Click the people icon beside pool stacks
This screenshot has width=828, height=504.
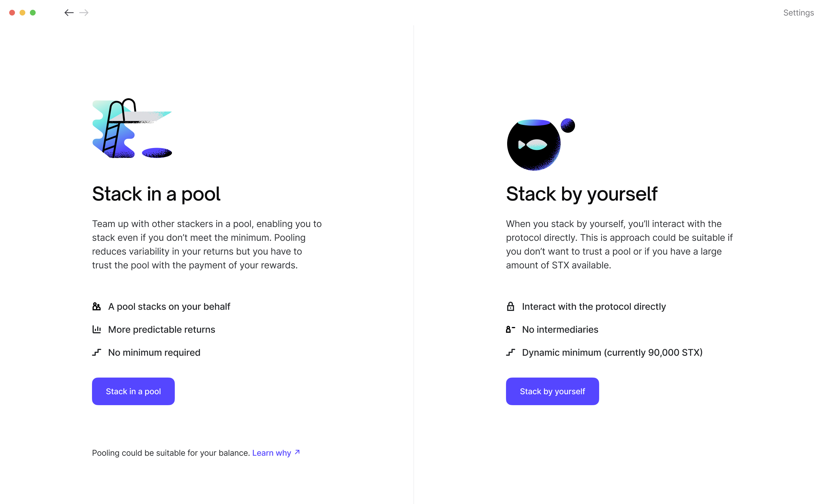coord(96,307)
